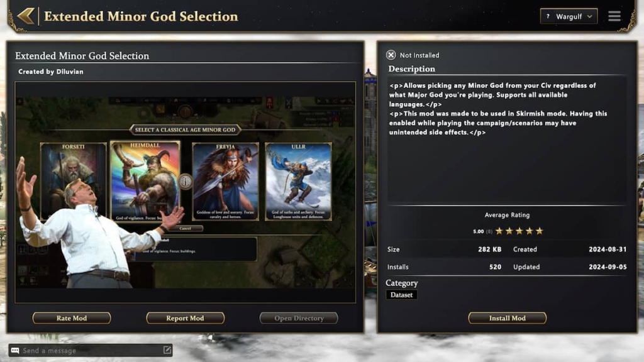Click the Rate Mod button
The width and height of the screenshot is (644, 362).
(x=72, y=318)
